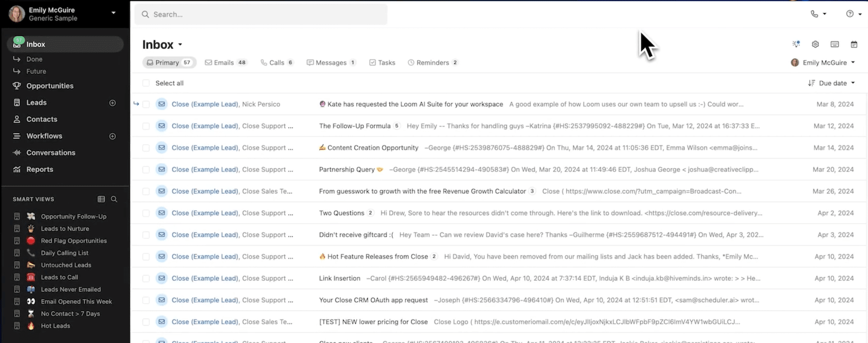Switch to the Primary tab
Screen dimensions: 868x343
pyautogui.click(x=169, y=63)
